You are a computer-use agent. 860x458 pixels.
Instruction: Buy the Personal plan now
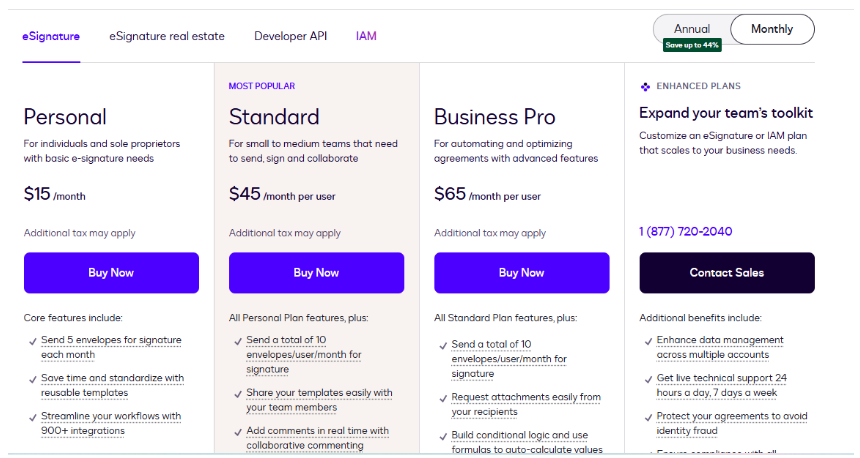(x=111, y=273)
